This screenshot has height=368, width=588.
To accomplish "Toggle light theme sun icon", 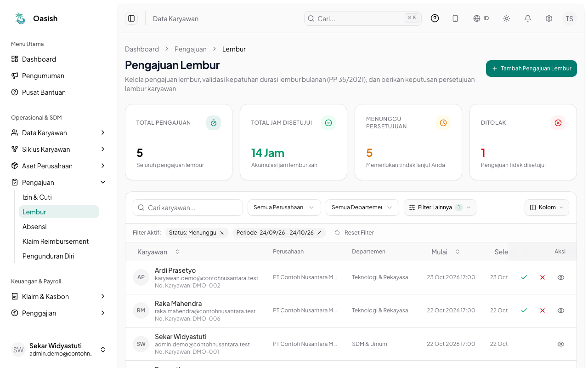I will tap(507, 18).
